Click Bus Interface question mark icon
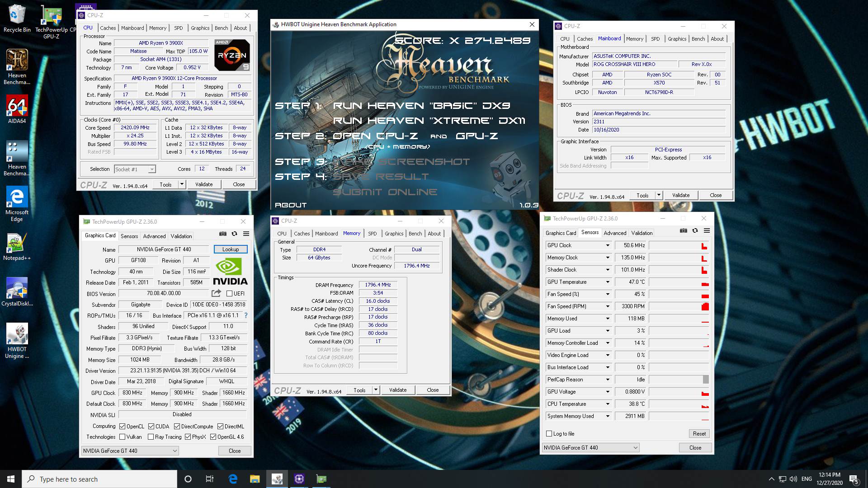Screen dimensions: 868x488 246,315
